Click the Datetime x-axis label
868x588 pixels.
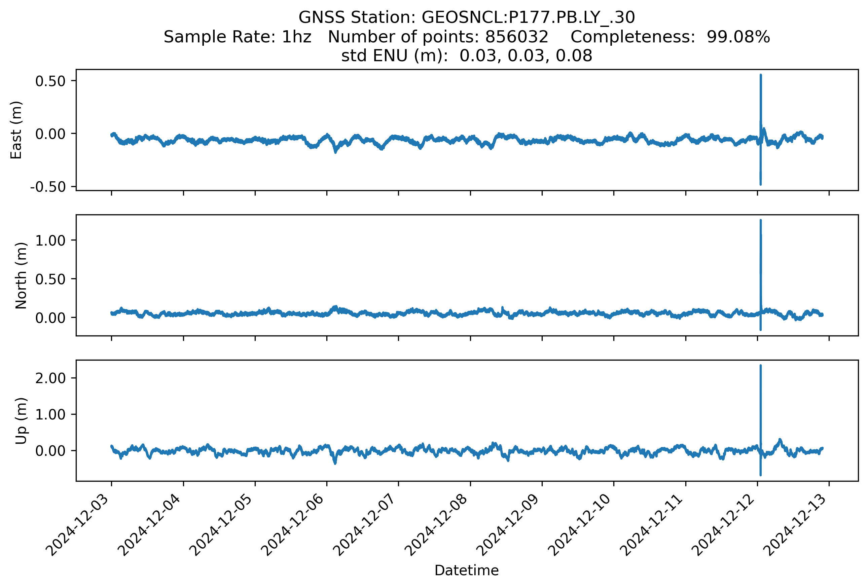point(467,570)
